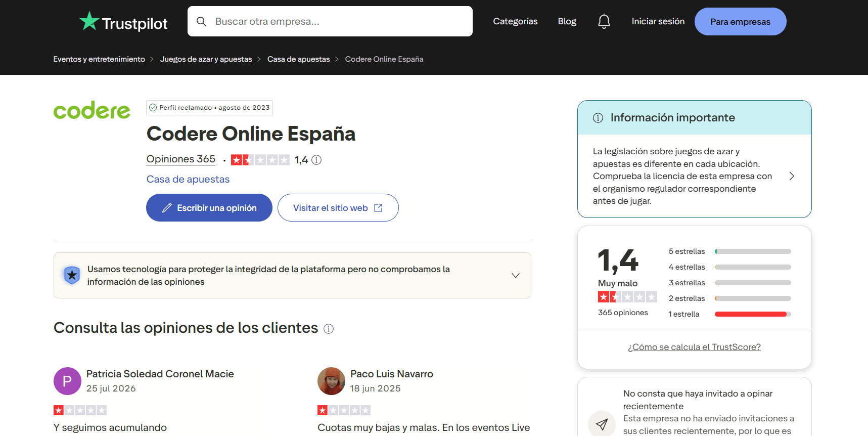868x436 pixels.
Task: Open Juegos de azar y apuestas breadcrumb
Action: pos(206,59)
